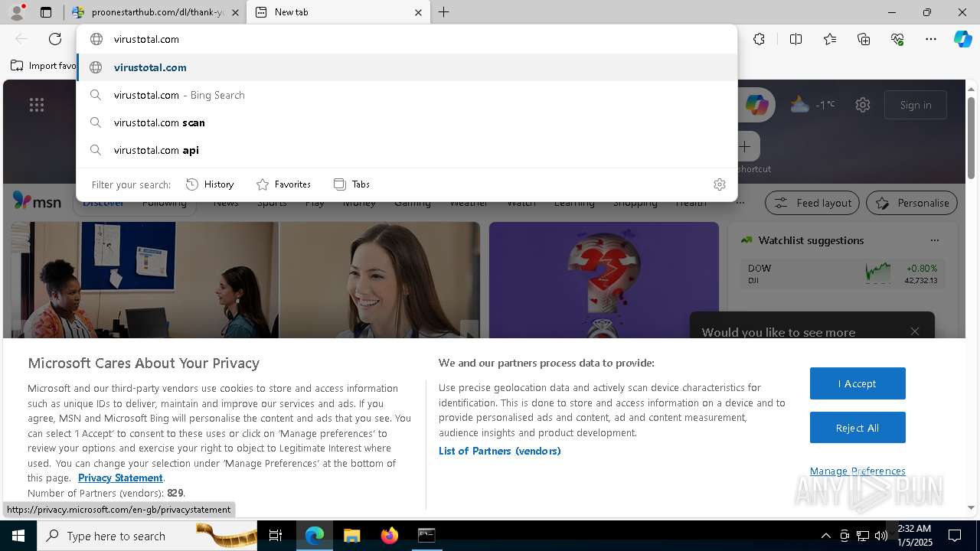Image resolution: width=980 pixels, height=551 pixels.
Task: Click the Browser essentials heart icon
Action: point(897,39)
